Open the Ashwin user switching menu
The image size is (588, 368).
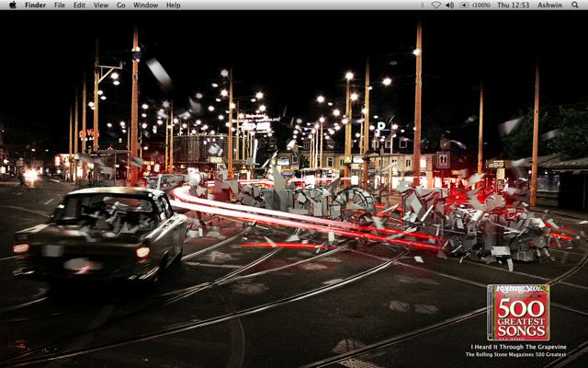click(x=549, y=5)
